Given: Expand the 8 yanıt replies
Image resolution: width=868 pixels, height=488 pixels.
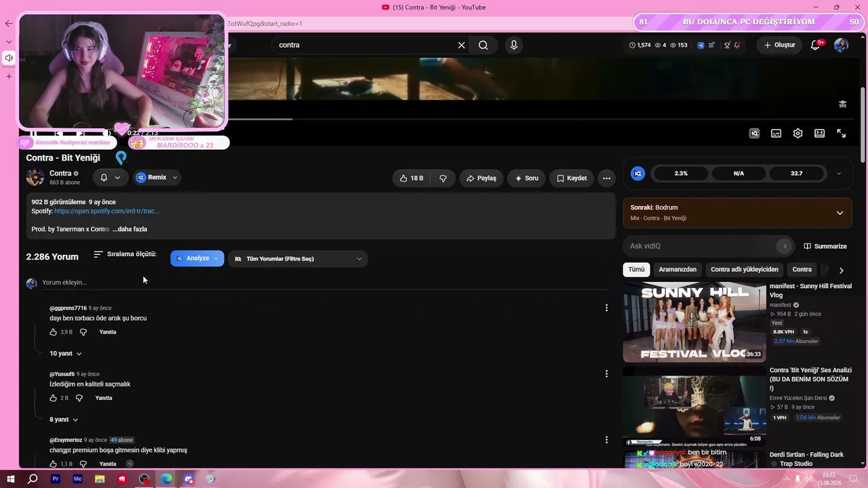Looking at the screenshot, I should point(64,420).
